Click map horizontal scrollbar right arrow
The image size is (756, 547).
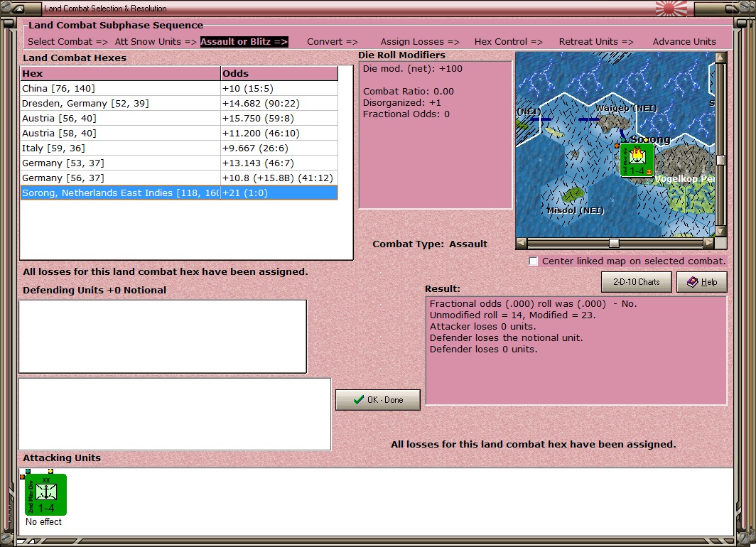(708, 244)
